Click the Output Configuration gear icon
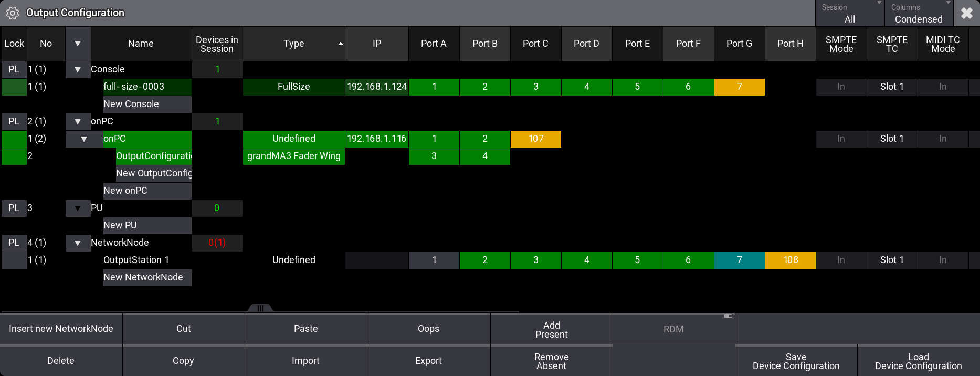 (x=13, y=13)
